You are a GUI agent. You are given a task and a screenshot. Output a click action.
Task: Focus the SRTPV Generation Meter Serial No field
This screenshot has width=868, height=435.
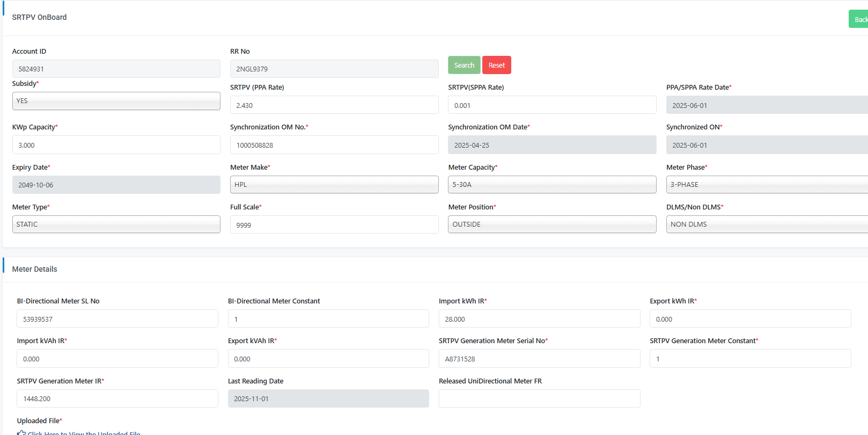coord(539,359)
